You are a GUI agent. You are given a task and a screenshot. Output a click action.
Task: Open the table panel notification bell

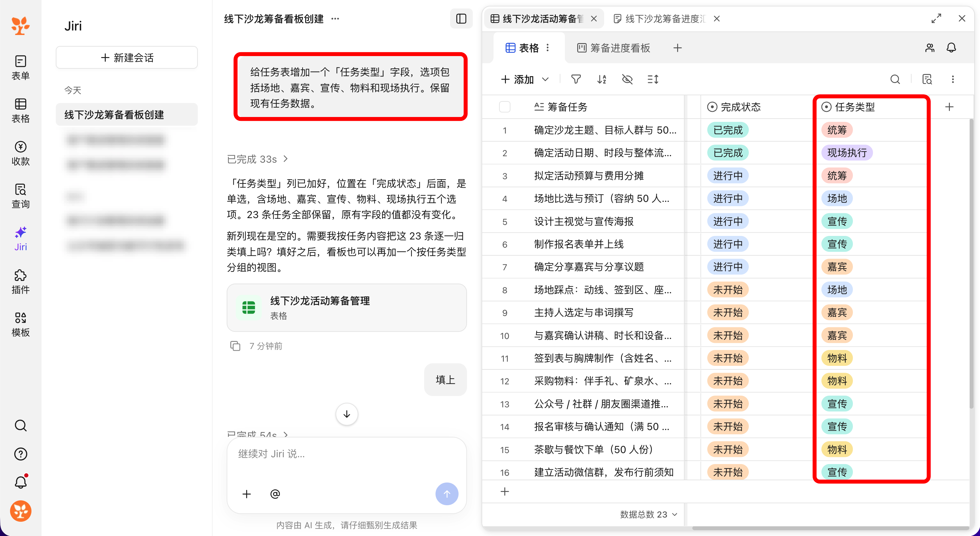pyautogui.click(x=951, y=48)
